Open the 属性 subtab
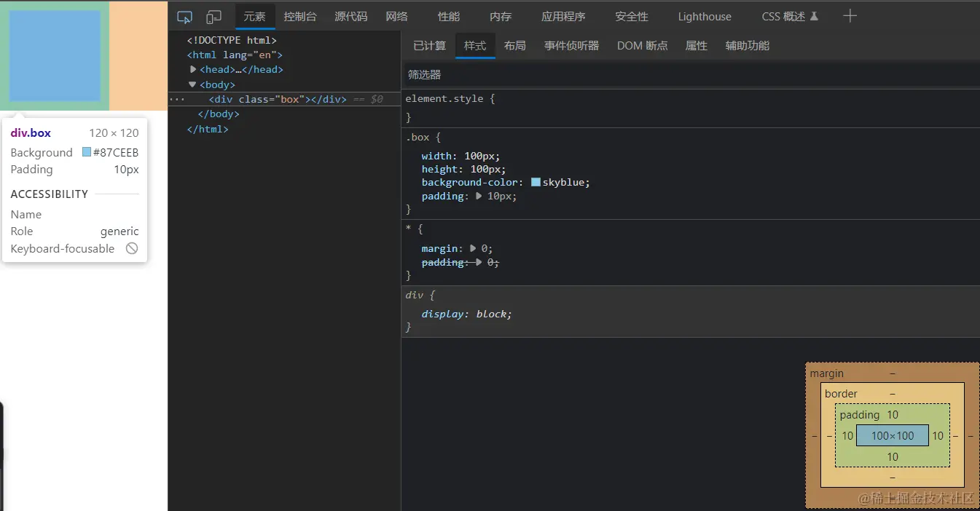980x511 pixels. pos(696,45)
